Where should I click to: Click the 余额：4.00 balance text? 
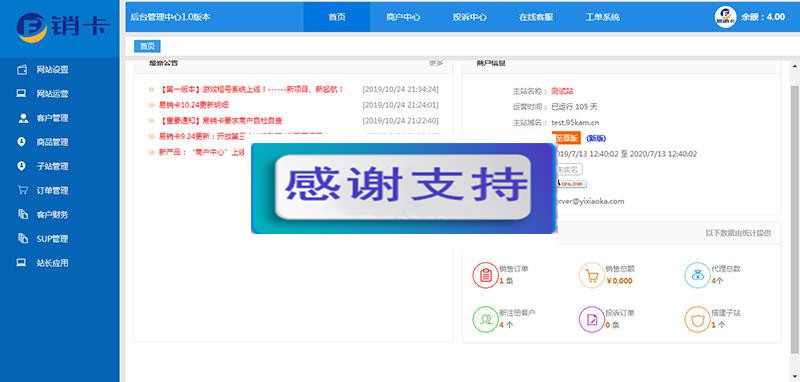point(763,17)
